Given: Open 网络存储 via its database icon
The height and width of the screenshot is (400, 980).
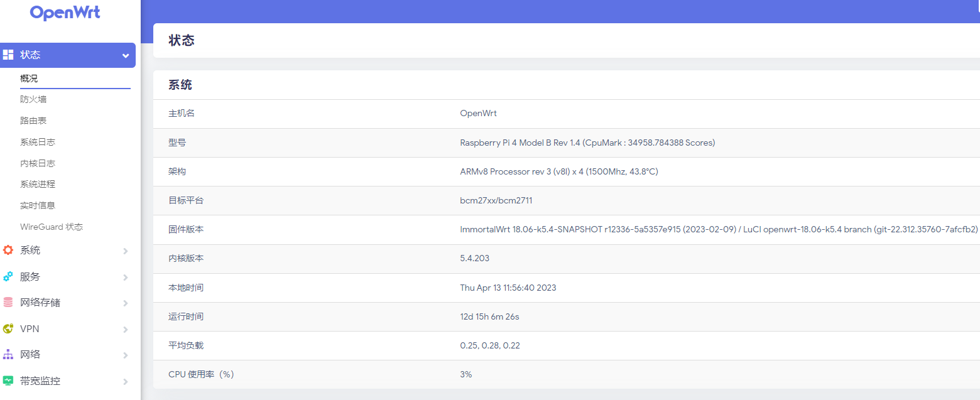Looking at the screenshot, I should (8, 302).
